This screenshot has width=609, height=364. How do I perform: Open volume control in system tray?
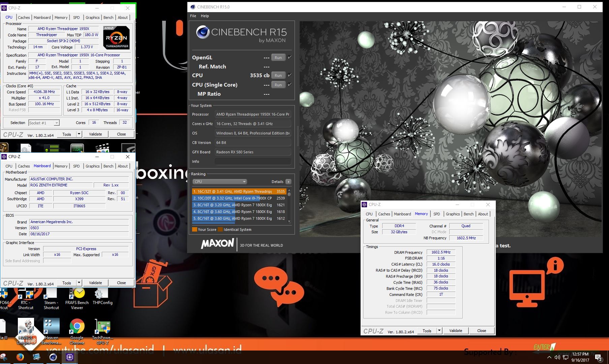tap(557, 357)
